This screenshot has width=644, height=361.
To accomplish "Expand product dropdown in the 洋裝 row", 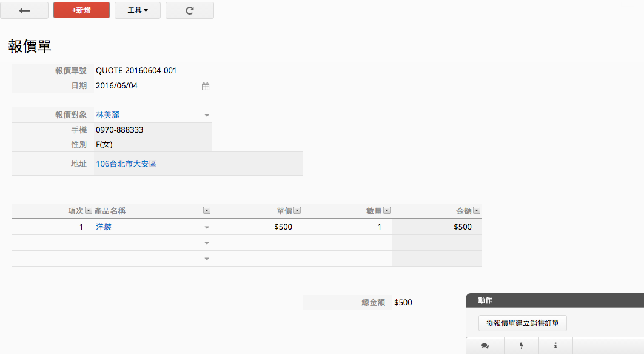I will click(206, 228).
